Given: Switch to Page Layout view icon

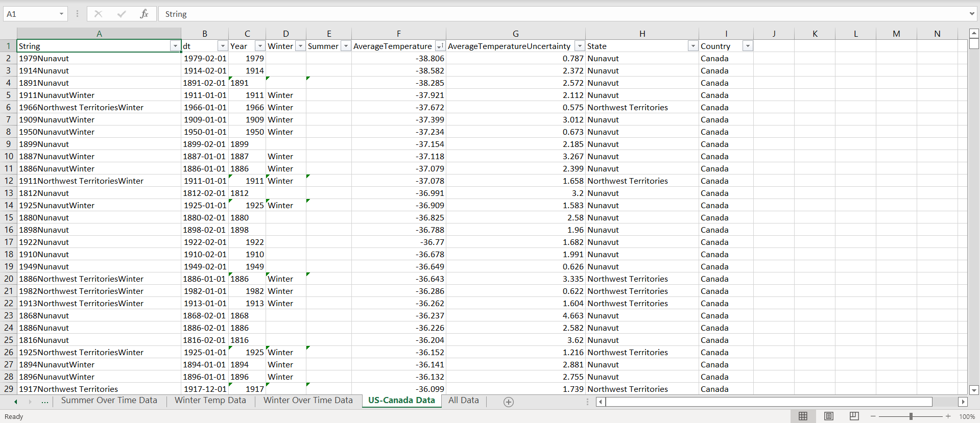Looking at the screenshot, I should pyautogui.click(x=828, y=416).
